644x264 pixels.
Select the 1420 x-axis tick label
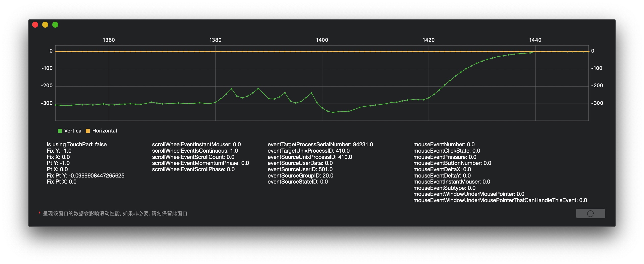coord(428,40)
